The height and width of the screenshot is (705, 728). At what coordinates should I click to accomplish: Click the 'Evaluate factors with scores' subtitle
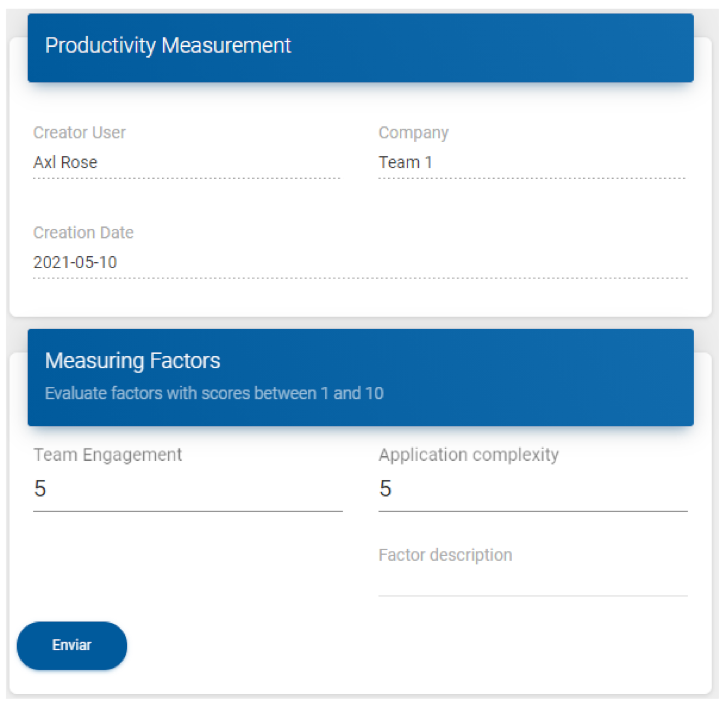214,393
